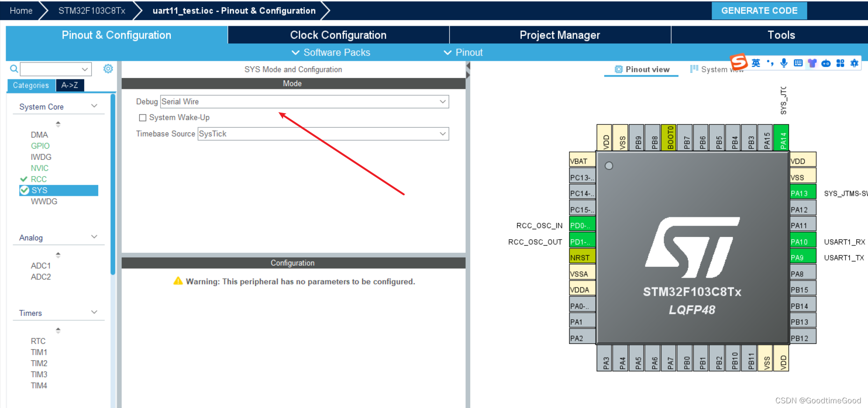Image resolution: width=868 pixels, height=408 pixels.
Task: Open the Project Manager tab
Action: click(560, 35)
